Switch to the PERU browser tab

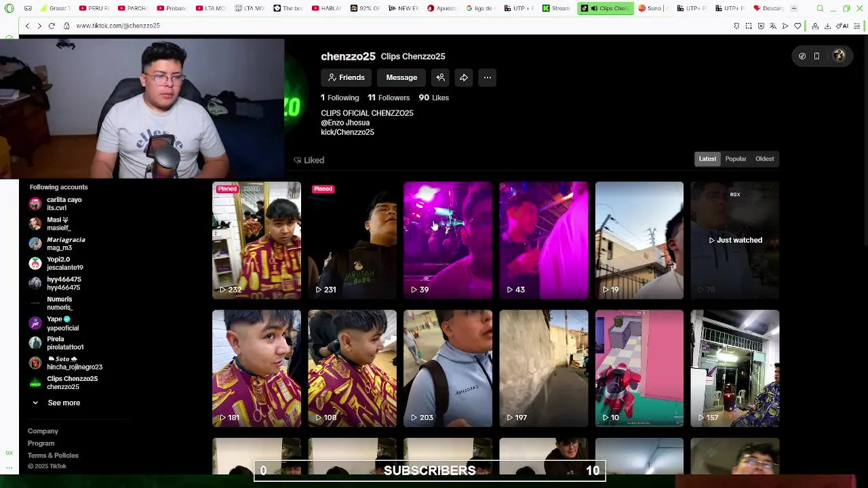tap(94, 8)
